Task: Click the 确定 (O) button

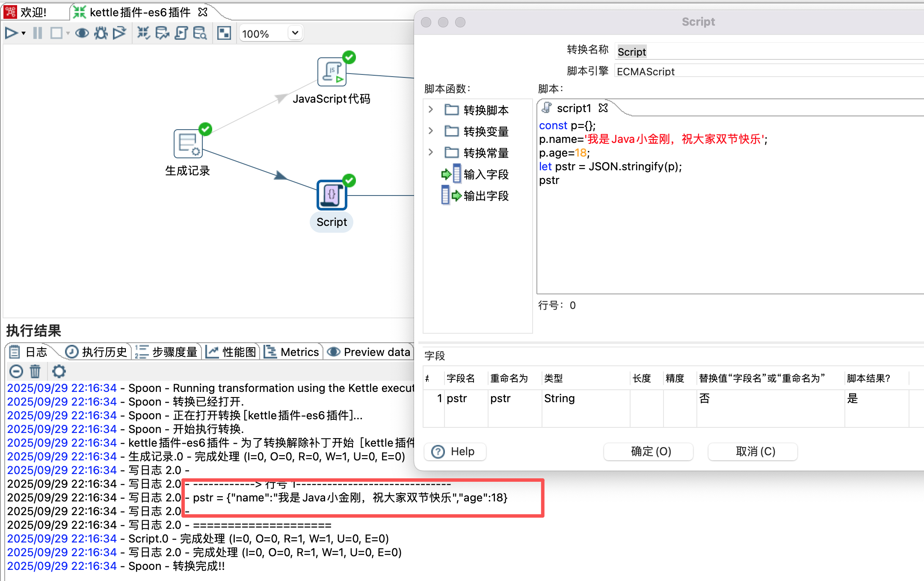Action: 648,451
